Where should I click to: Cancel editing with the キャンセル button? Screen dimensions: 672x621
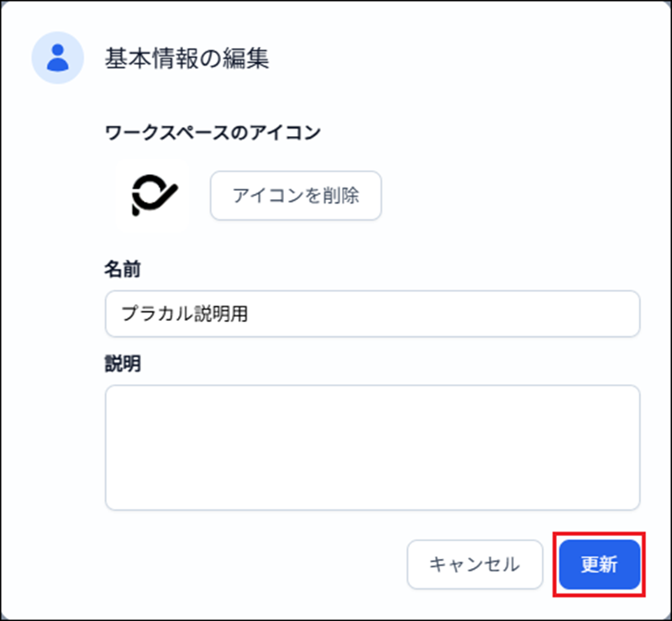pyautogui.click(x=475, y=564)
